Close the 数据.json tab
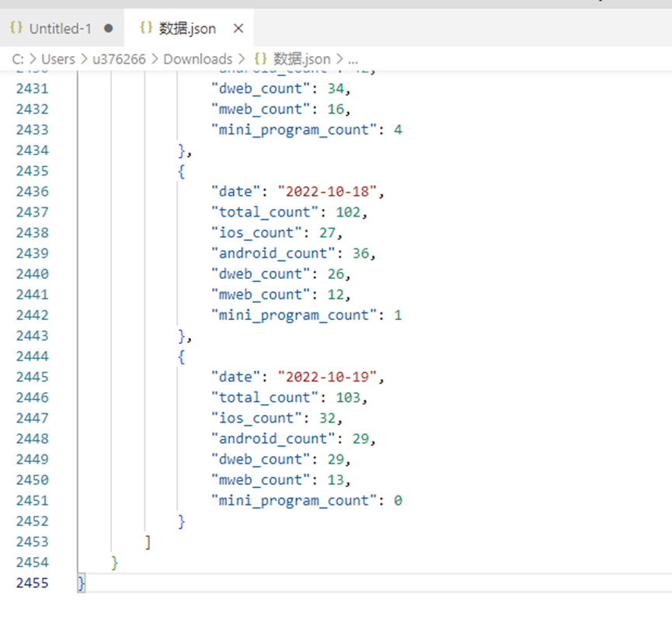 click(237, 28)
